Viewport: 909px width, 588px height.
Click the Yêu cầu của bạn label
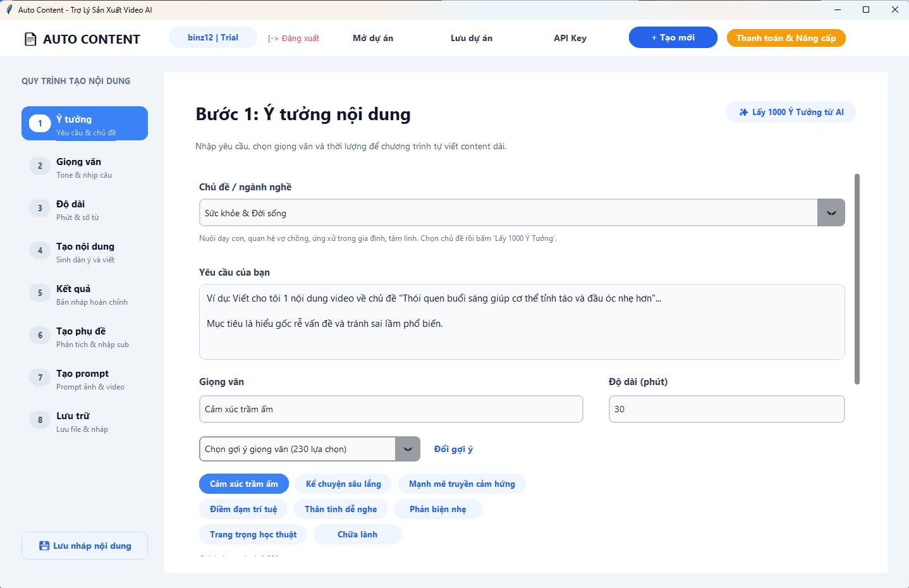(x=235, y=273)
